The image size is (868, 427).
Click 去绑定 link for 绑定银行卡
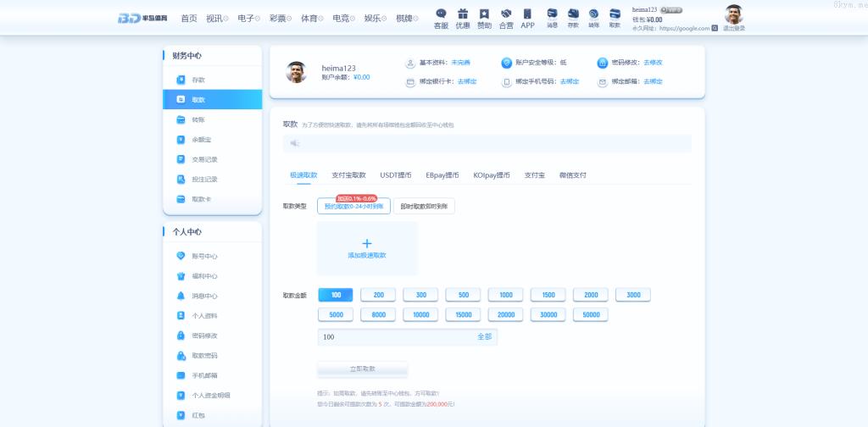tap(467, 81)
